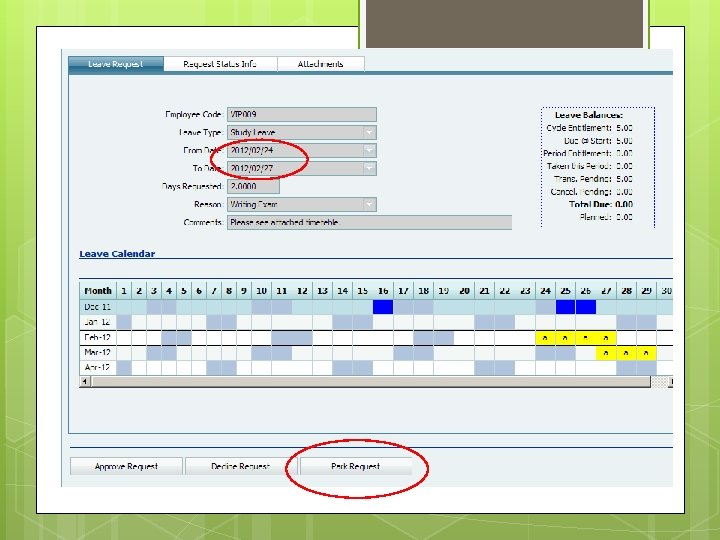The width and height of the screenshot is (720, 540).
Task: Open the Attachments tab
Action: pyautogui.click(x=321, y=64)
